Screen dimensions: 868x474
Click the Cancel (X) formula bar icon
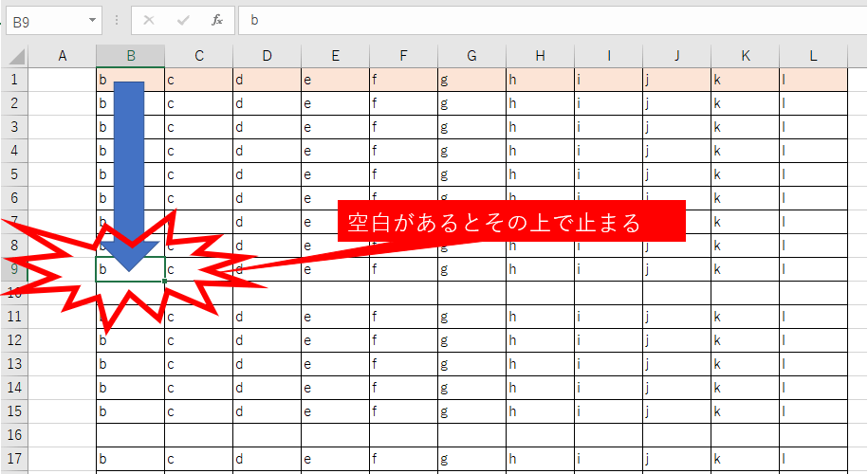click(149, 20)
